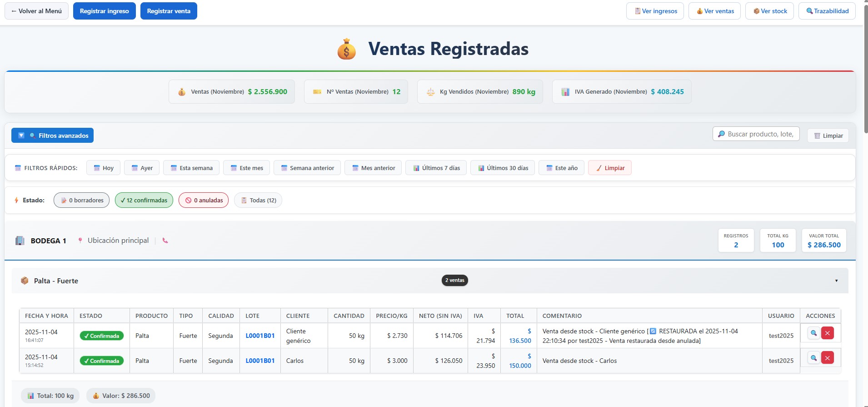This screenshot has height=407, width=868.
Task: Click the money bag icon in Ventas (Noviembre) card
Action: point(182,92)
